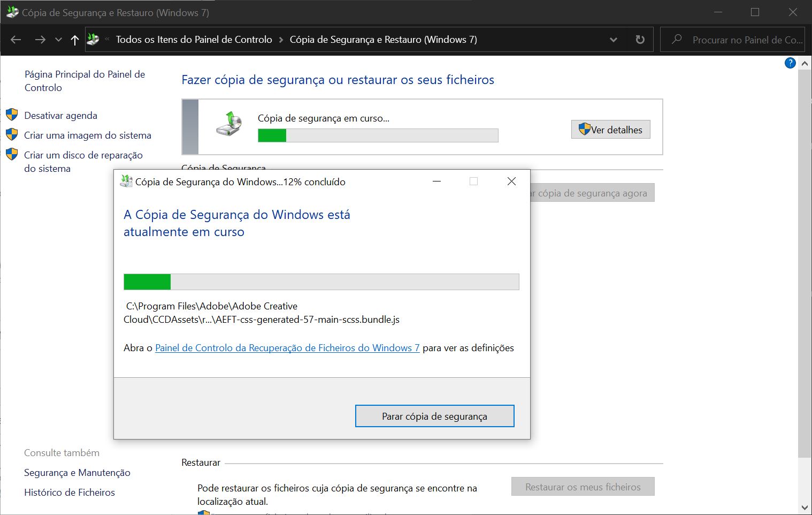Click 'Consulte também' label
This screenshot has width=812, height=515.
tap(62, 453)
